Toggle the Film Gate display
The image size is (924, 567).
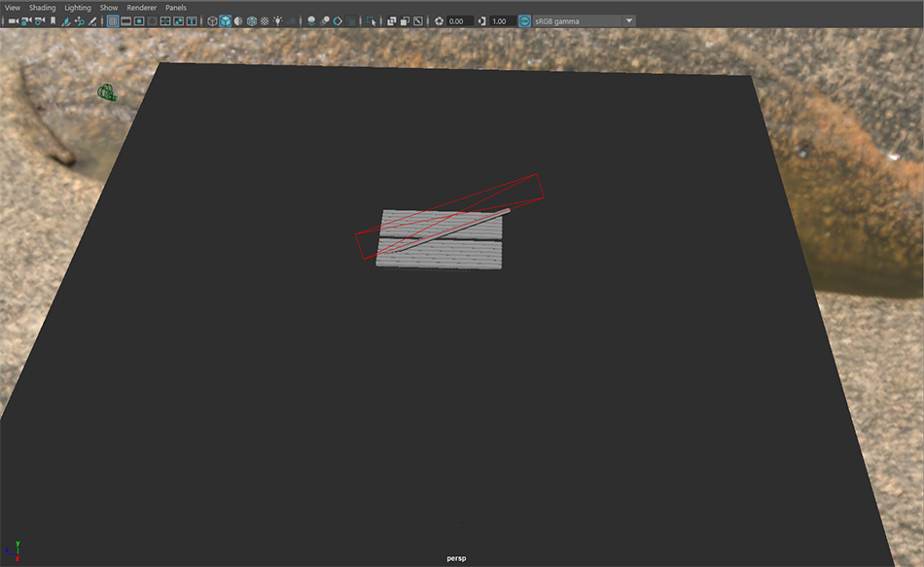click(126, 21)
